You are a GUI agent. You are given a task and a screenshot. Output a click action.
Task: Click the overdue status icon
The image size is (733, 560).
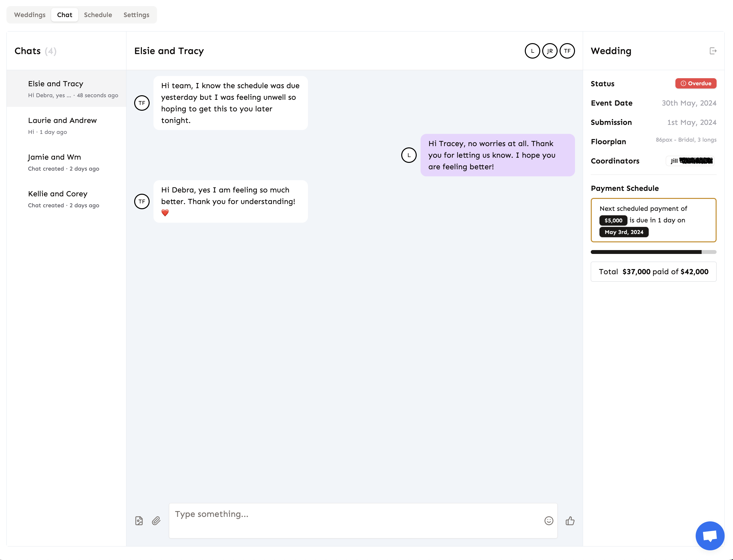[684, 84]
